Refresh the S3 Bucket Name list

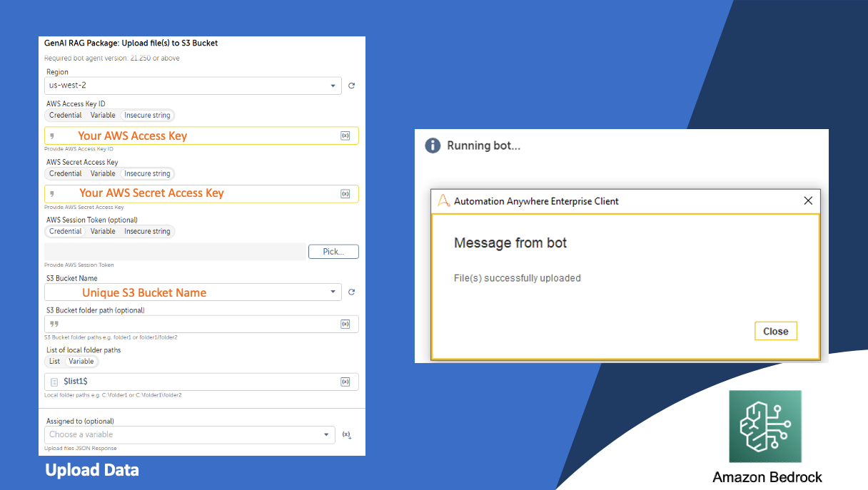coord(351,292)
